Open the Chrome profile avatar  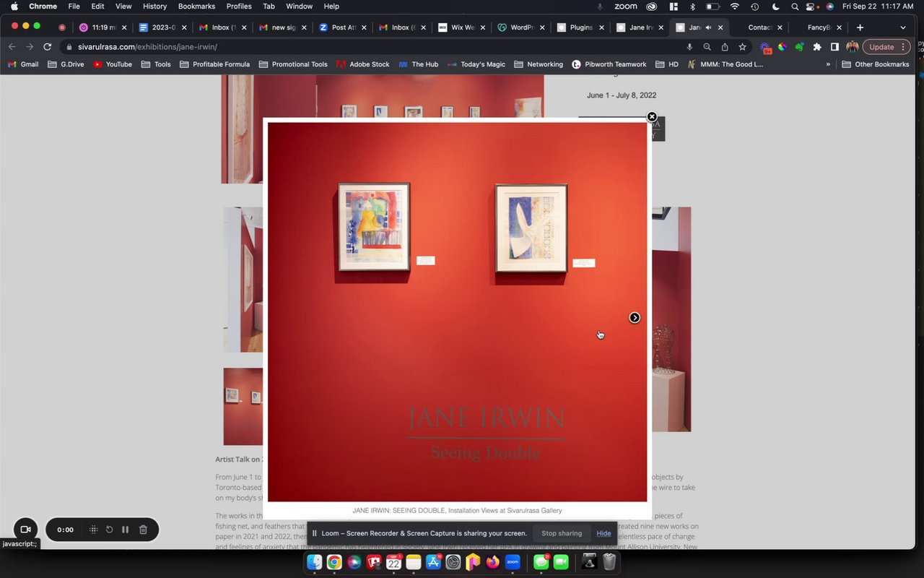tap(853, 47)
